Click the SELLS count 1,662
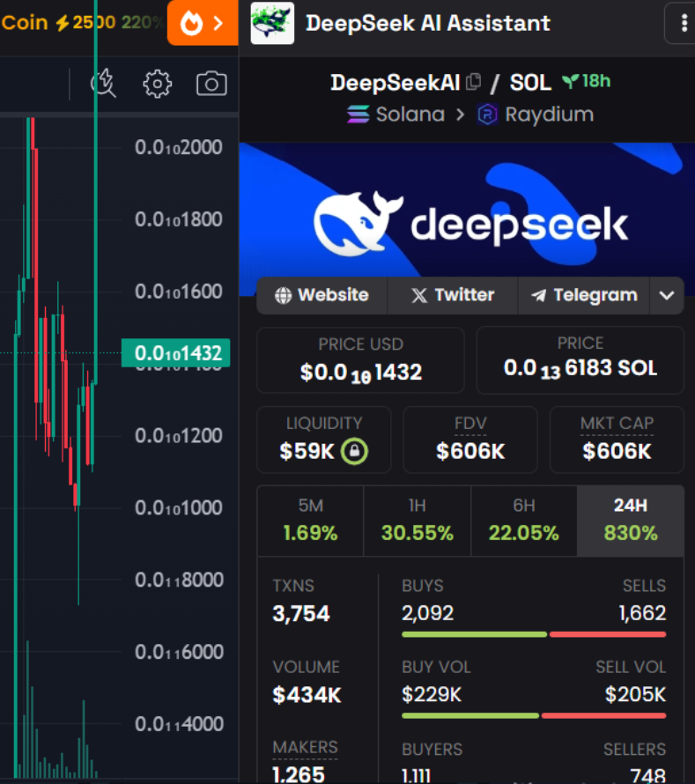 point(642,613)
